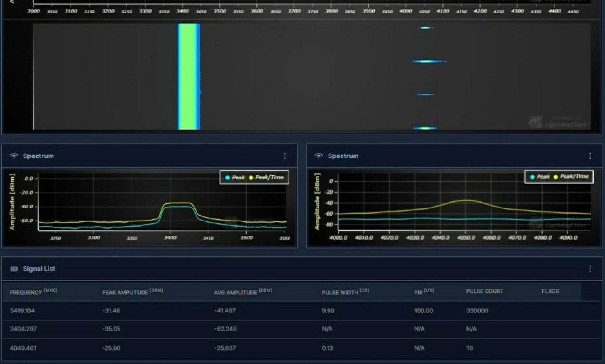Click the Signal List three-dot options icon
The image size is (605, 364).
pos(590,269)
